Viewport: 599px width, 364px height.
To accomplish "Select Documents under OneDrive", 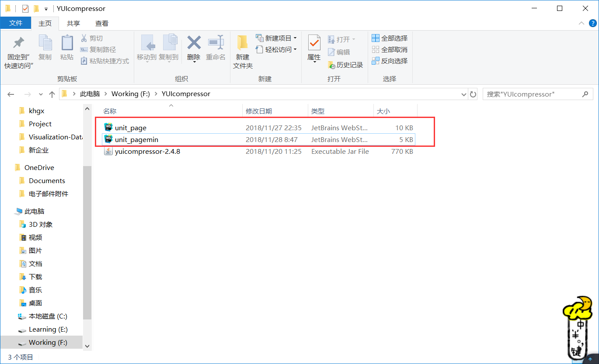I will click(x=47, y=181).
